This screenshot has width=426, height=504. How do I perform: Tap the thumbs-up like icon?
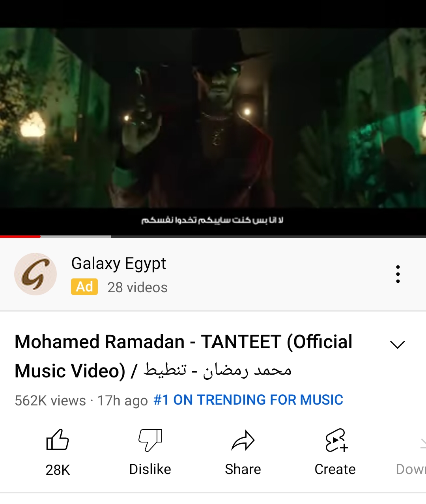tap(58, 440)
